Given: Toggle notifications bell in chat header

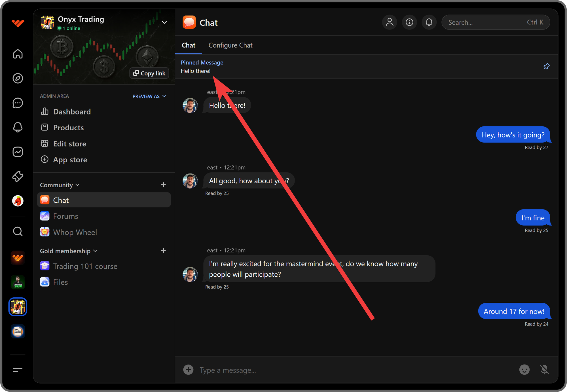Looking at the screenshot, I should click(429, 22).
